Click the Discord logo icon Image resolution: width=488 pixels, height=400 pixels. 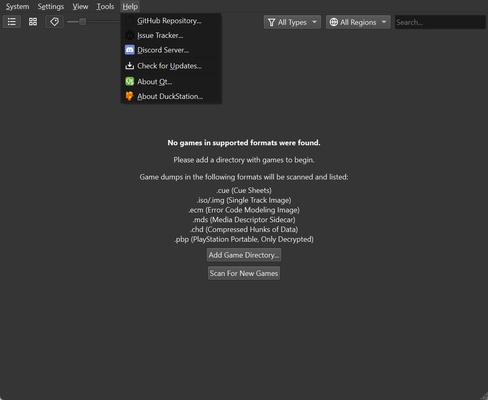(x=129, y=50)
